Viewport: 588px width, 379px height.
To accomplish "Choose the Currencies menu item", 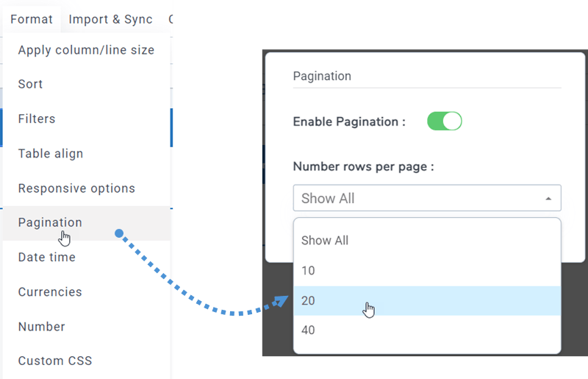I will pos(50,292).
